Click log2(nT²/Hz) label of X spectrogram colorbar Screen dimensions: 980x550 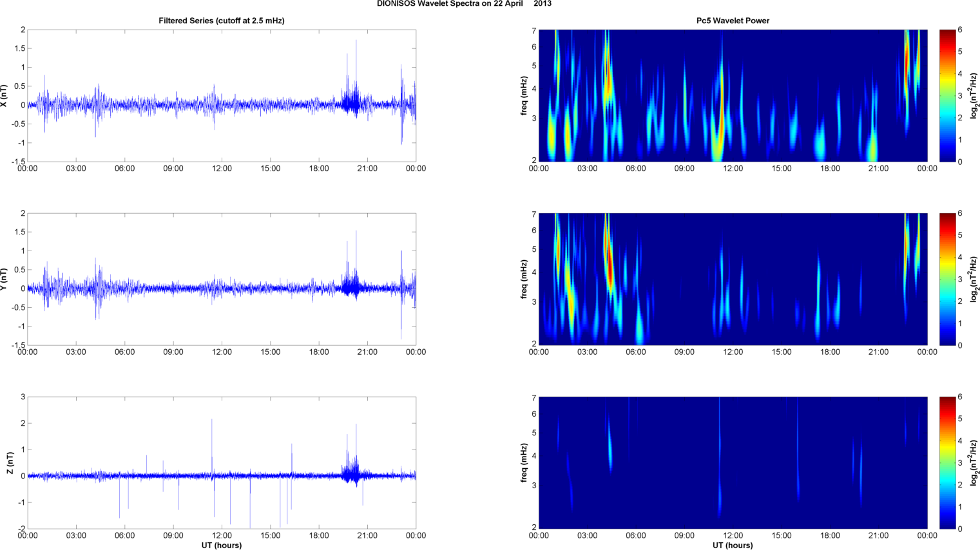point(974,95)
